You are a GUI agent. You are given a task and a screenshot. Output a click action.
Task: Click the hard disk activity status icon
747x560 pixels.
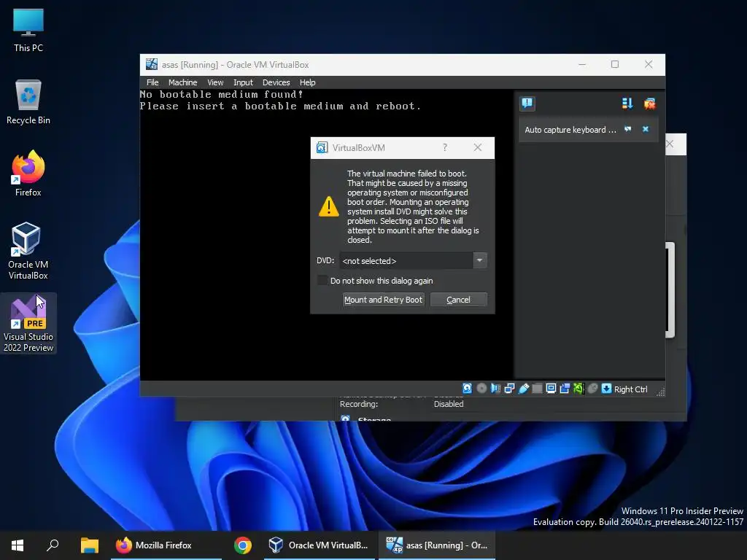[468, 389]
